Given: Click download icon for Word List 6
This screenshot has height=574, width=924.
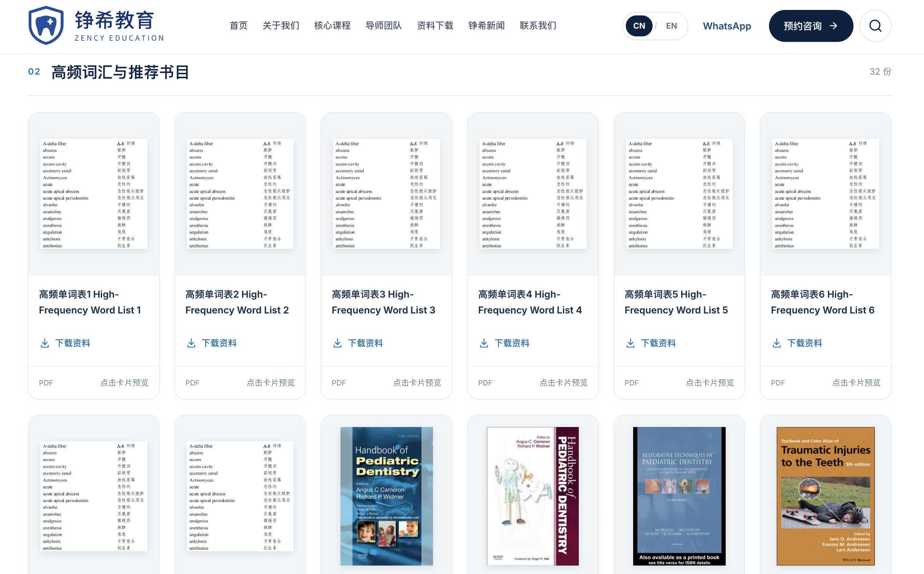Looking at the screenshot, I should (776, 343).
